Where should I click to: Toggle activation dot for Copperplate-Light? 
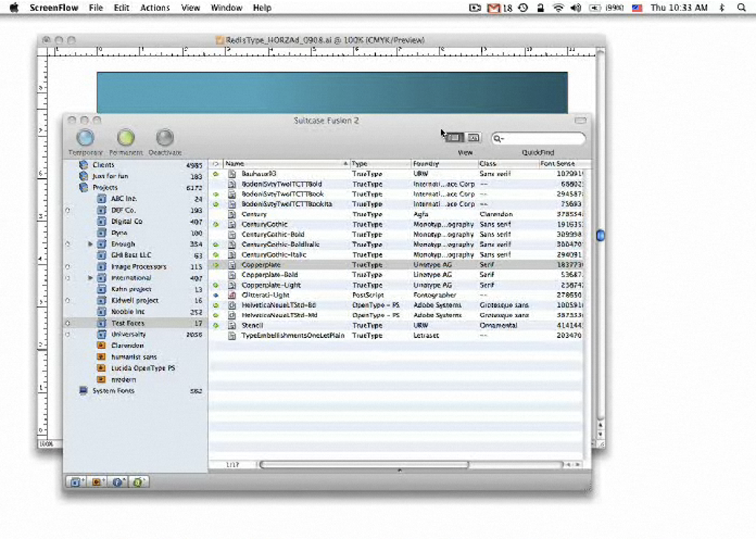(x=216, y=285)
